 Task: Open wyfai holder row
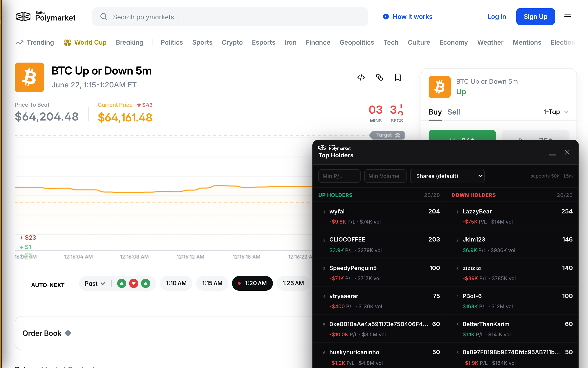pyautogui.click(x=379, y=216)
